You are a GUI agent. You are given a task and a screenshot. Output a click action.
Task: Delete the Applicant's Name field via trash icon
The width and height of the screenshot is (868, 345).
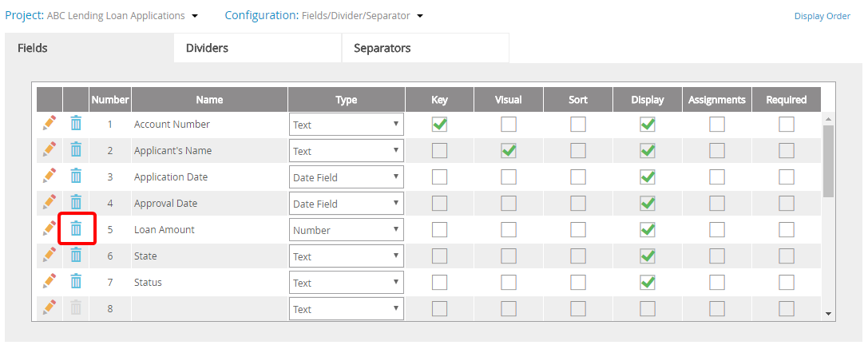(x=76, y=150)
